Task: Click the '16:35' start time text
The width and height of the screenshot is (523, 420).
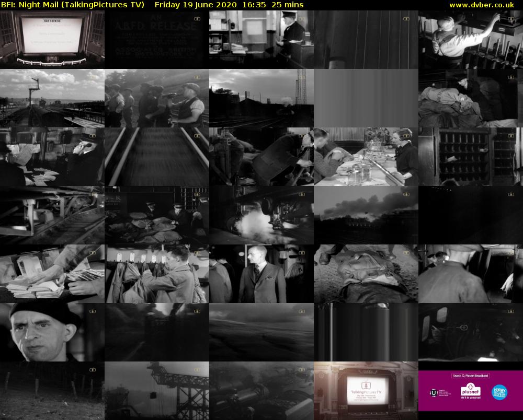Action: click(255, 5)
